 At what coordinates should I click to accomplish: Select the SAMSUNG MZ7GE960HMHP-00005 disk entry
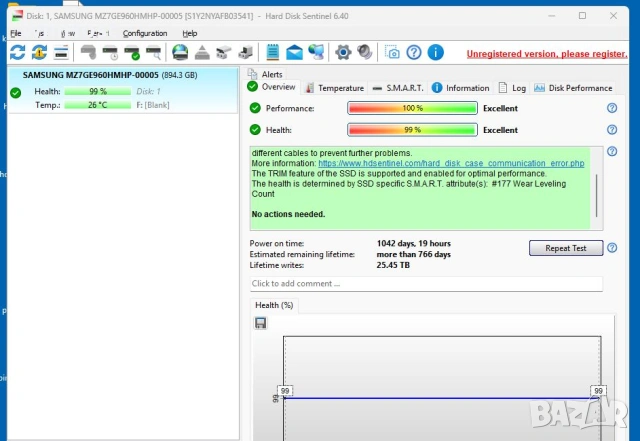(x=122, y=90)
